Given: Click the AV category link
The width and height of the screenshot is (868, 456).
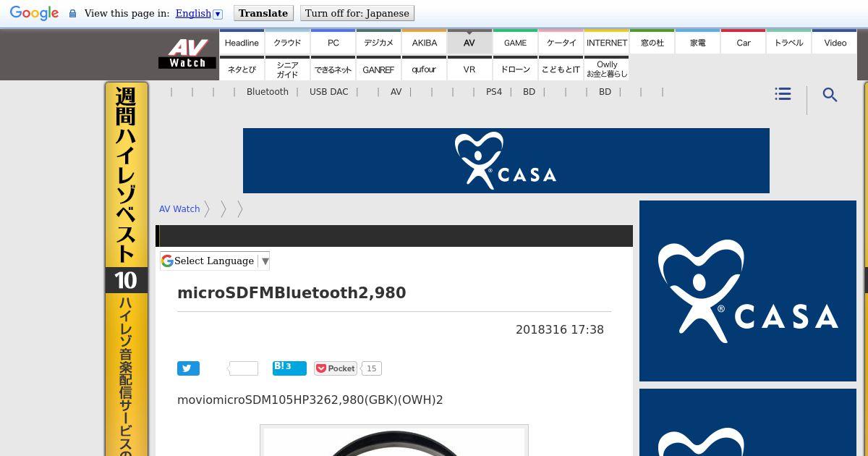Looking at the screenshot, I should [x=396, y=92].
